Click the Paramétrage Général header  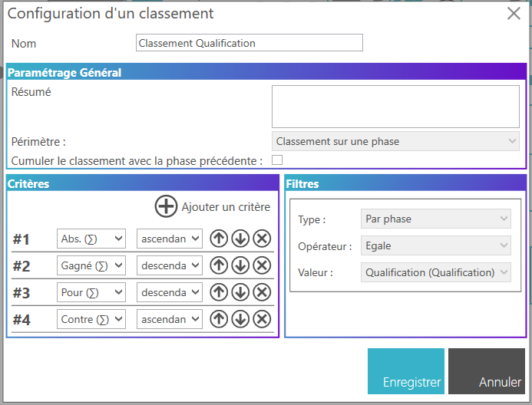[266, 72]
